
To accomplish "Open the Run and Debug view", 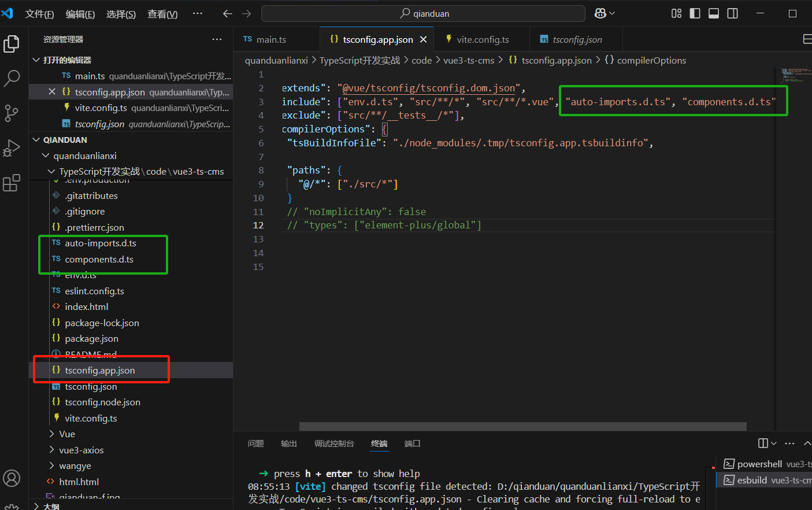I will 12,148.
